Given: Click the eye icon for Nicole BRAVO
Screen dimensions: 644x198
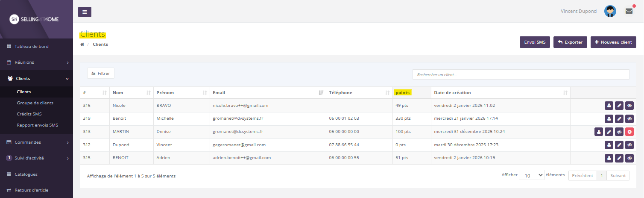Looking at the screenshot, I should click(629, 106).
